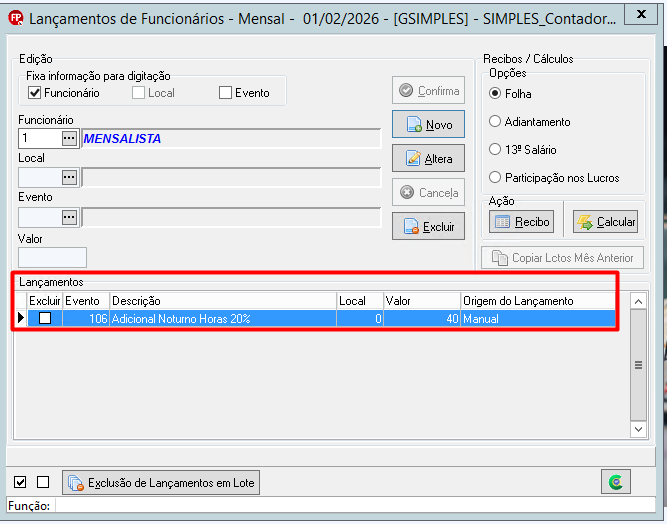
Task: Click the MENSALISTA employee name field
Action: [x=231, y=138]
